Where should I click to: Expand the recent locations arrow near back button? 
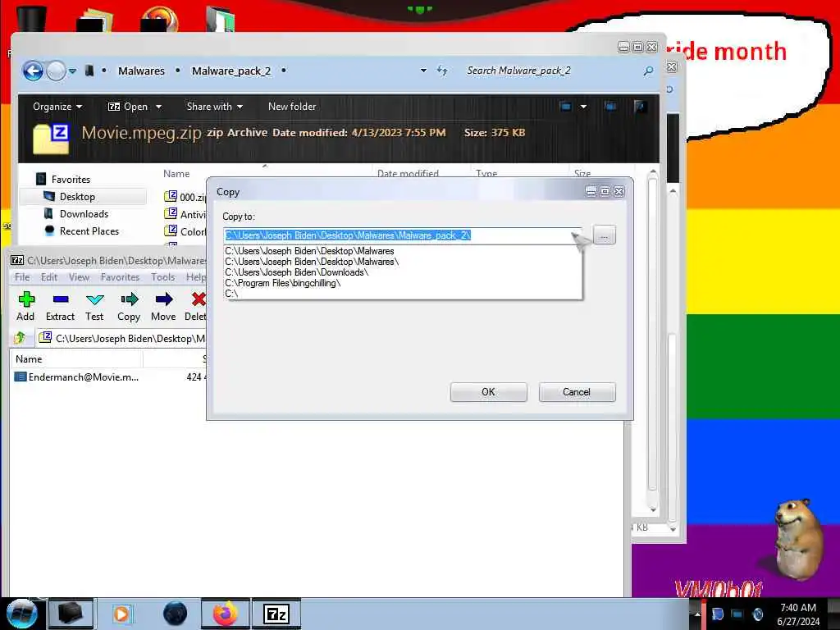[72, 71]
